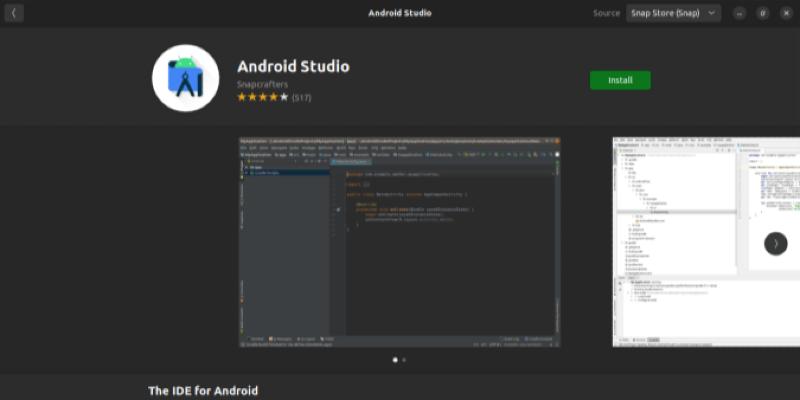Click the Source label beside the dropdown
The width and height of the screenshot is (800, 400).
(x=606, y=13)
